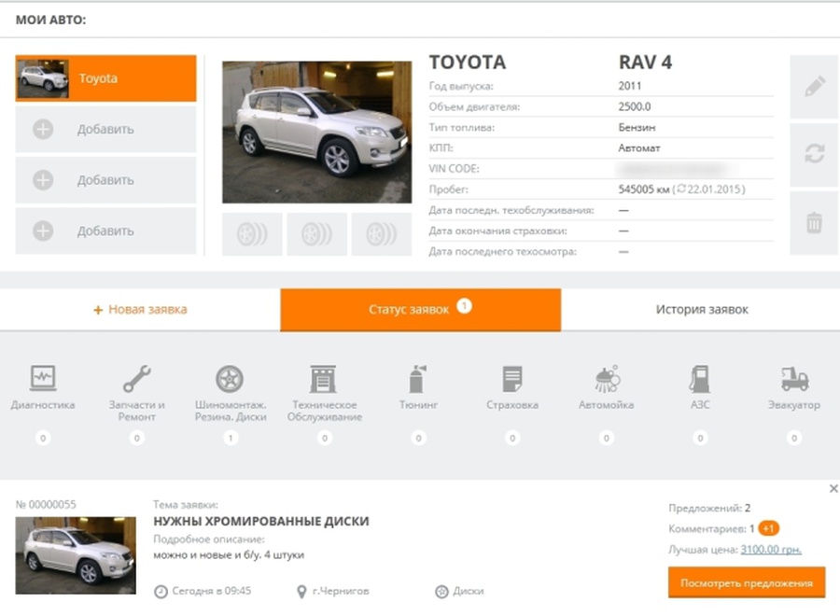Click the count badge under Шиномонтаж
This screenshot has height=616, width=840.
pyautogui.click(x=231, y=438)
